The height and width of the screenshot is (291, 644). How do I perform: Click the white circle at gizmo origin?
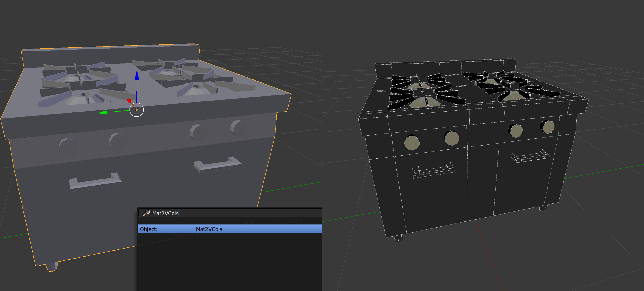click(x=136, y=110)
